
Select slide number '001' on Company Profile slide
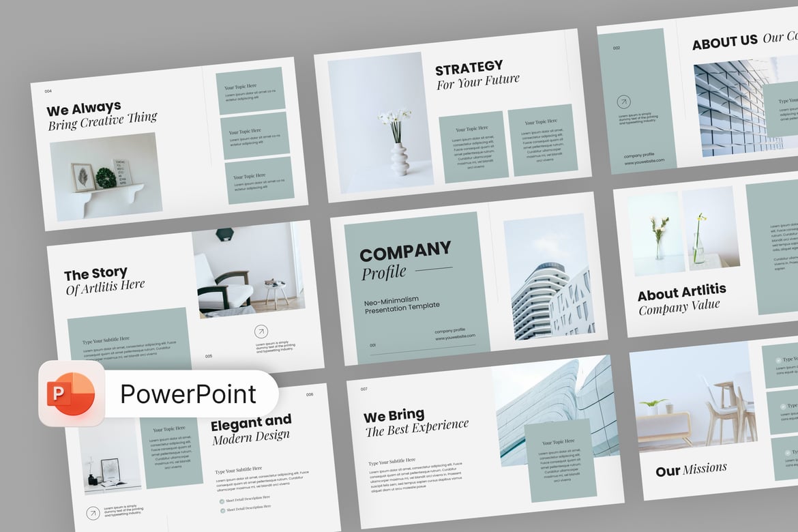coord(372,345)
